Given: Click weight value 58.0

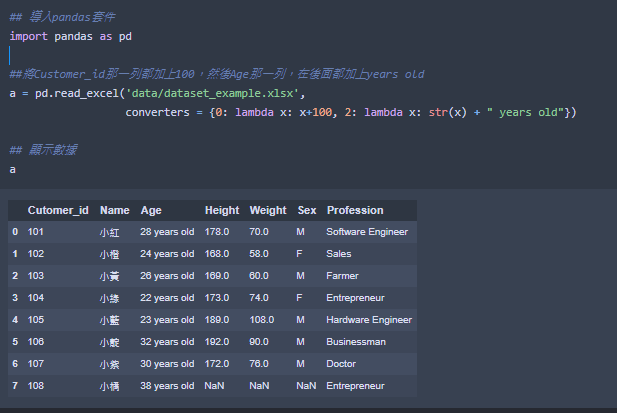Looking at the screenshot, I should click(259, 254).
